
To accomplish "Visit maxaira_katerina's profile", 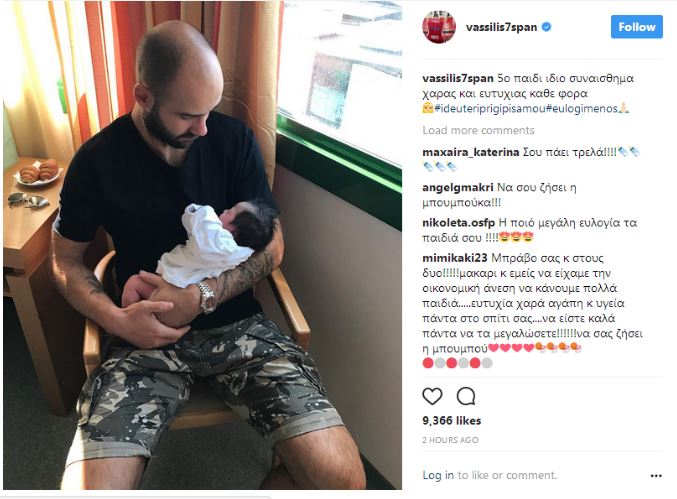I will 471,152.
